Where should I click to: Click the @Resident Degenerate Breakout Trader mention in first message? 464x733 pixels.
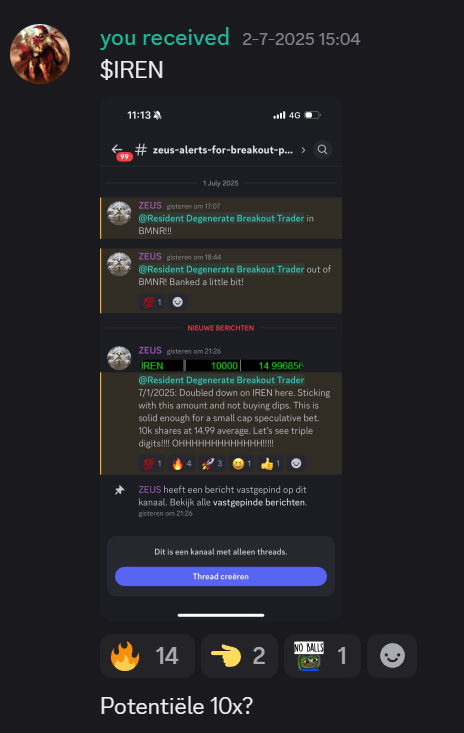[x=221, y=218]
